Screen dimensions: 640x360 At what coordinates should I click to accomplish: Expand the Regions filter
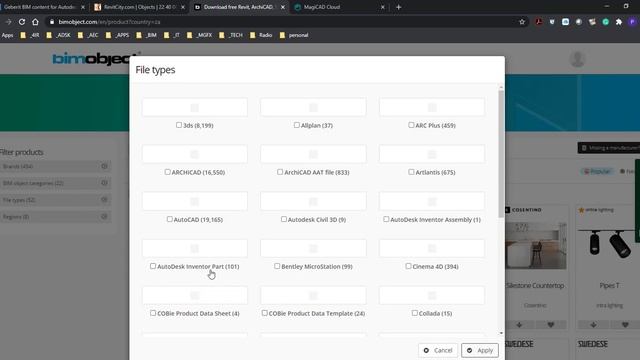(x=55, y=216)
